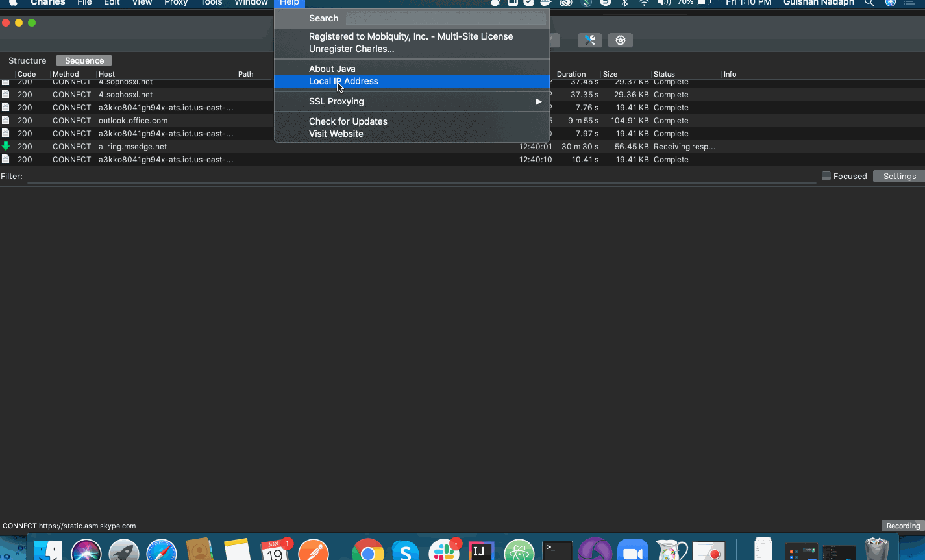
Task: Open Wi-Fi status menu
Action: 644,3
